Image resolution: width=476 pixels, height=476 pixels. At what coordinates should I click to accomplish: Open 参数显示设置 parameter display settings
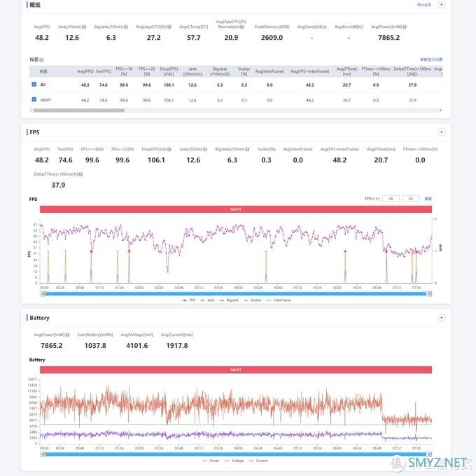431,59
